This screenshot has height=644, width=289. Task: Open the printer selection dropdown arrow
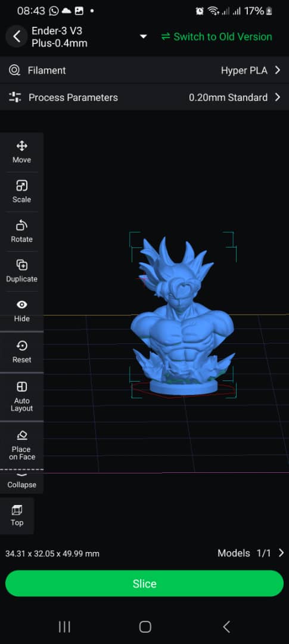point(143,36)
